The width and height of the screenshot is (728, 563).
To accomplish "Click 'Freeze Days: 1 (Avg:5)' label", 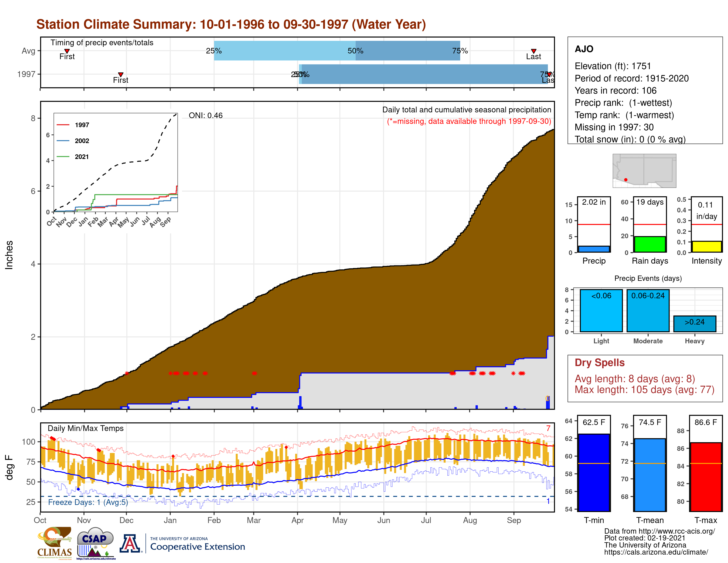I will click(x=88, y=502).
